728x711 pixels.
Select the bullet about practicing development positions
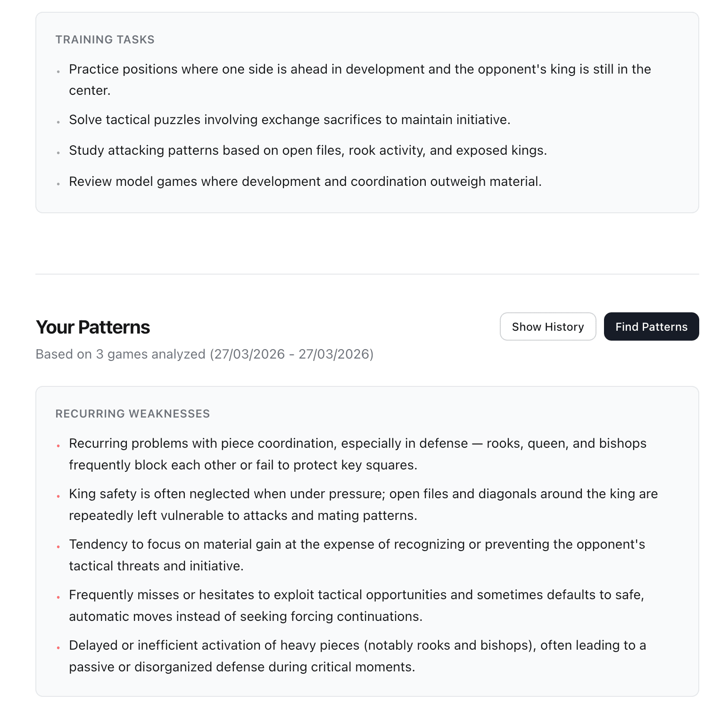coord(360,79)
